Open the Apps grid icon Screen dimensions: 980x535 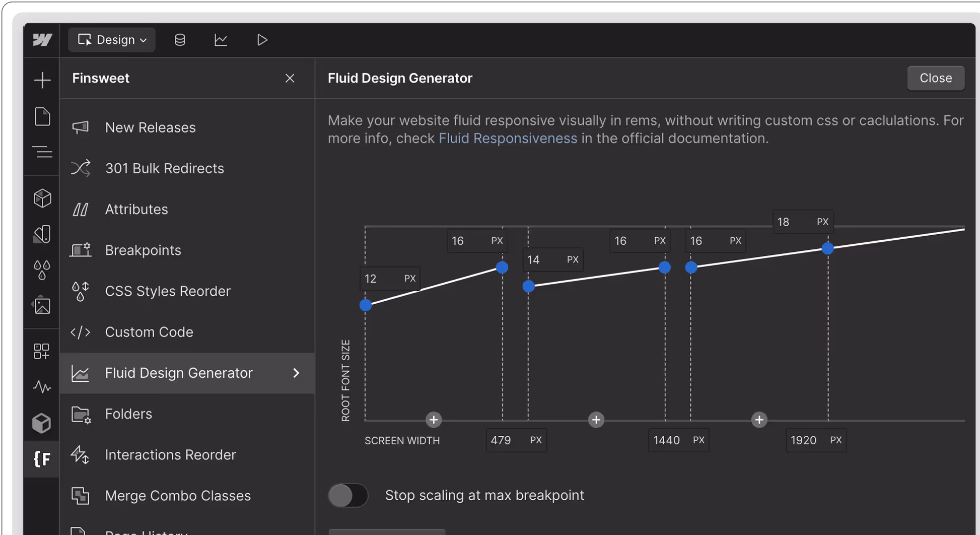pyautogui.click(x=41, y=351)
